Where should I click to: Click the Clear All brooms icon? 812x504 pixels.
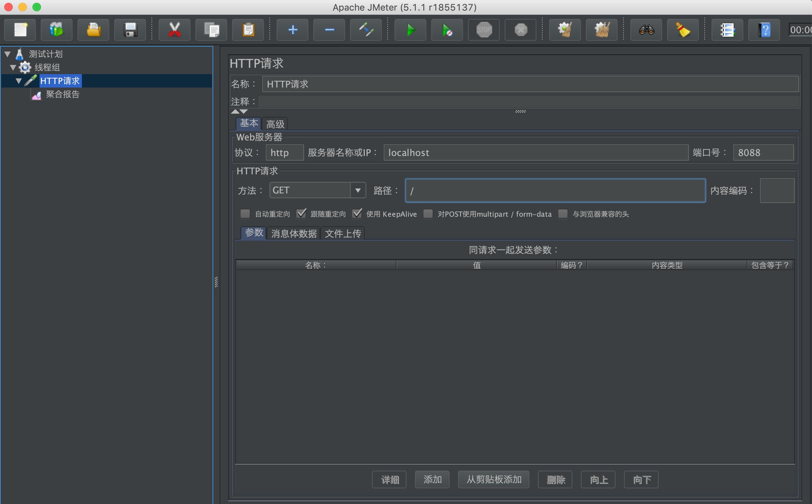coord(602,30)
